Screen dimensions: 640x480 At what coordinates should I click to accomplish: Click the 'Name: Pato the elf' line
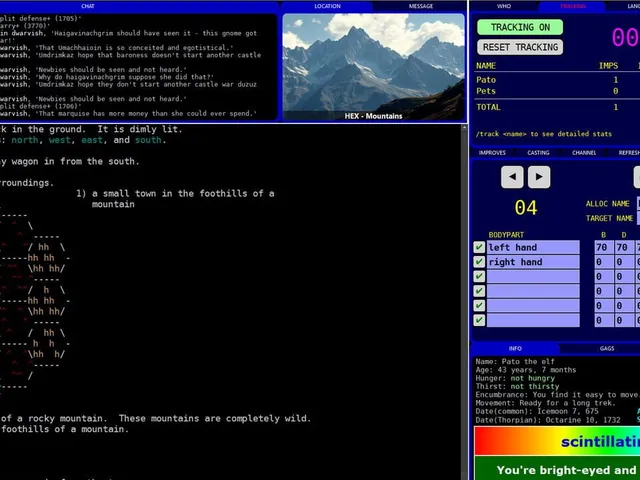(515, 362)
